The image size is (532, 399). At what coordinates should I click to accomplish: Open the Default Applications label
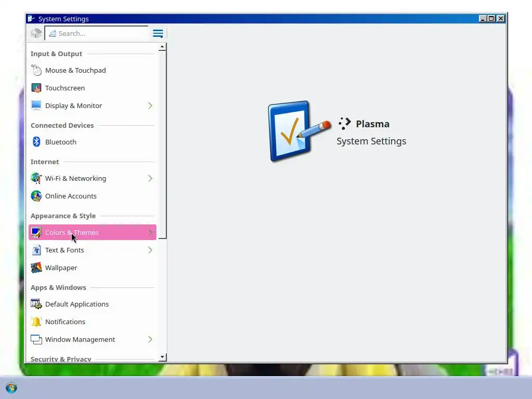pos(77,304)
